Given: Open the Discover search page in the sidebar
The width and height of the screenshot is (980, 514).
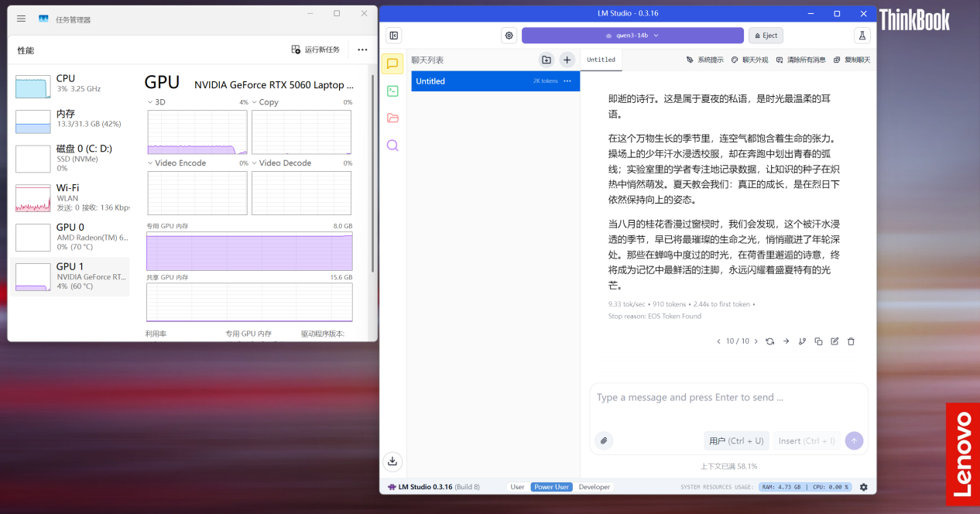Looking at the screenshot, I should tap(392, 145).
